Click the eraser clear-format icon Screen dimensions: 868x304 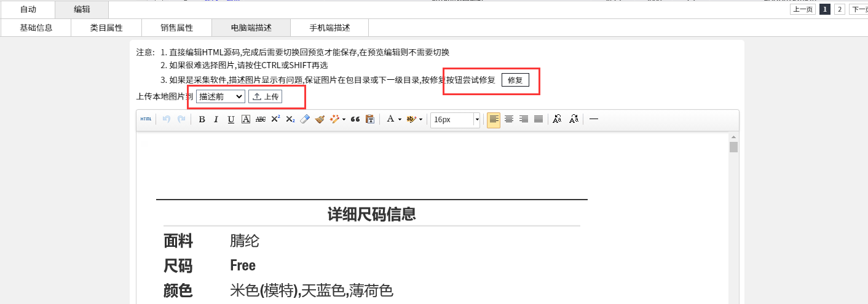[305, 120]
